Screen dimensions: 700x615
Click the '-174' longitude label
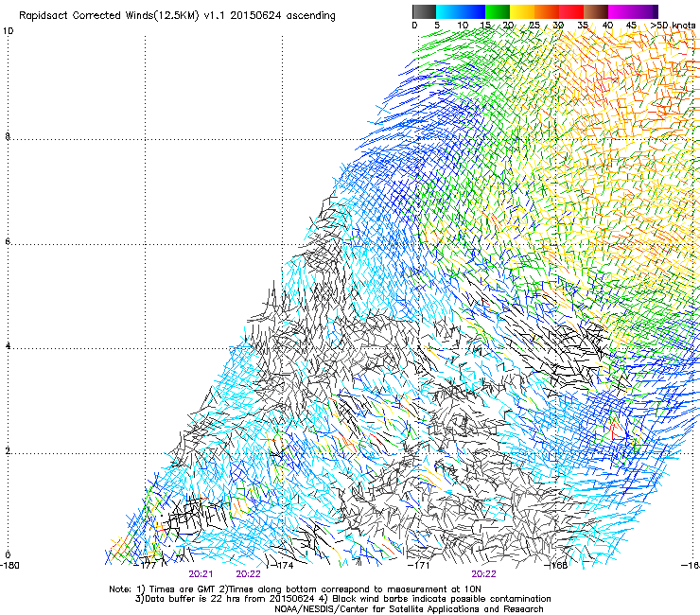click(x=283, y=566)
